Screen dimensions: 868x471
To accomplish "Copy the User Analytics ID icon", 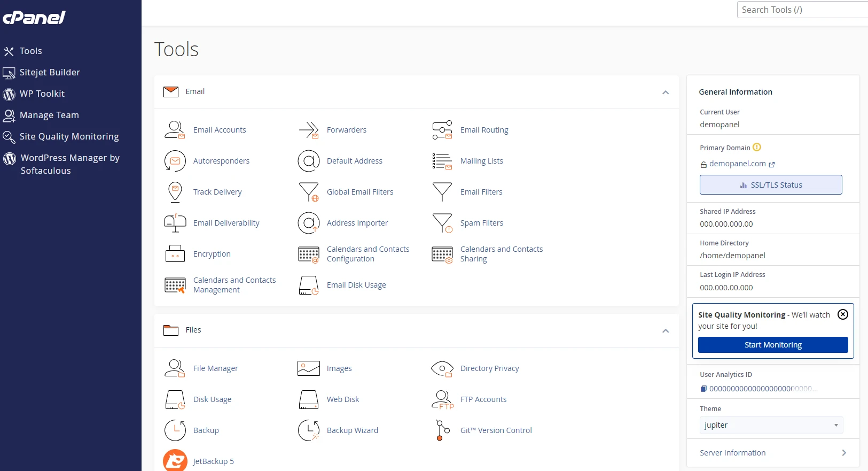I will coord(703,389).
